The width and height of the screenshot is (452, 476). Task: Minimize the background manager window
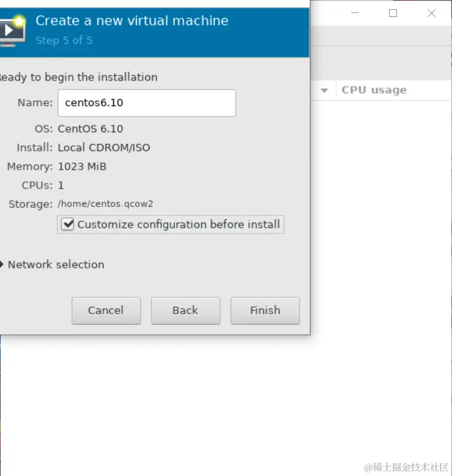[x=355, y=13]
